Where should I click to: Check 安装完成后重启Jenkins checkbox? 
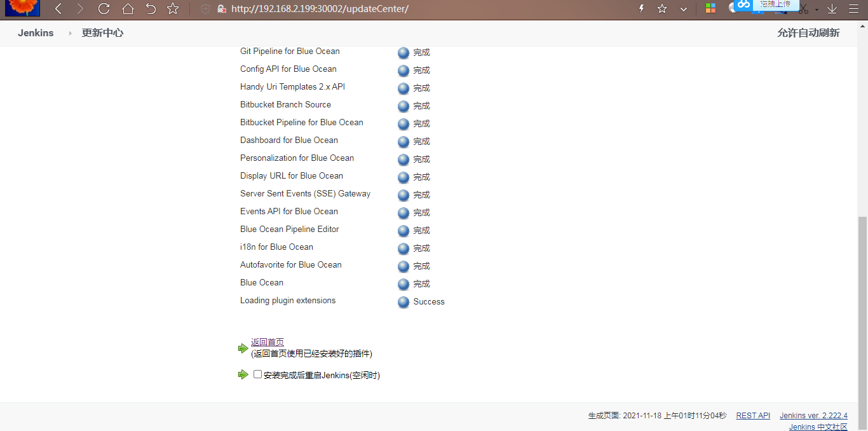pyautogui.click(x=257, y=374)
